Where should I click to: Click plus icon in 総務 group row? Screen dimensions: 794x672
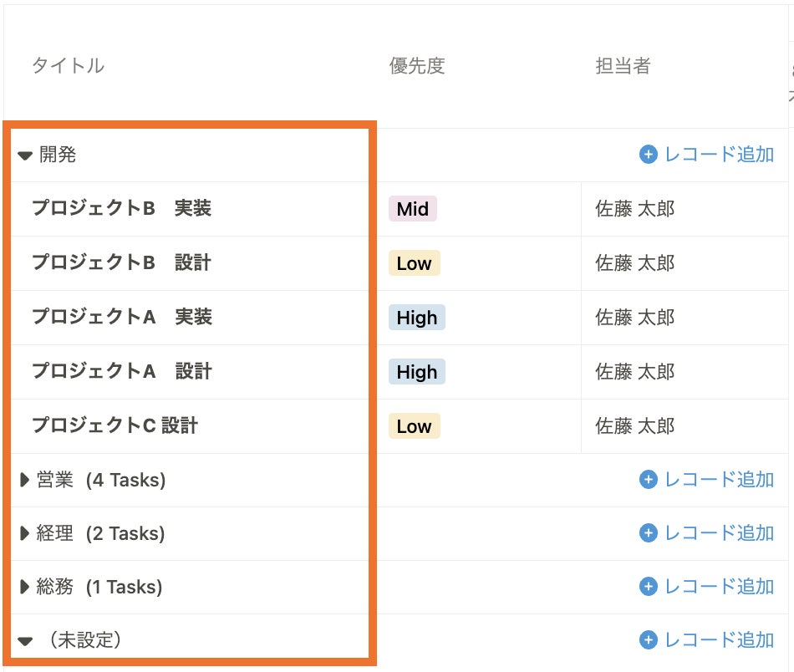click(649, 587)
